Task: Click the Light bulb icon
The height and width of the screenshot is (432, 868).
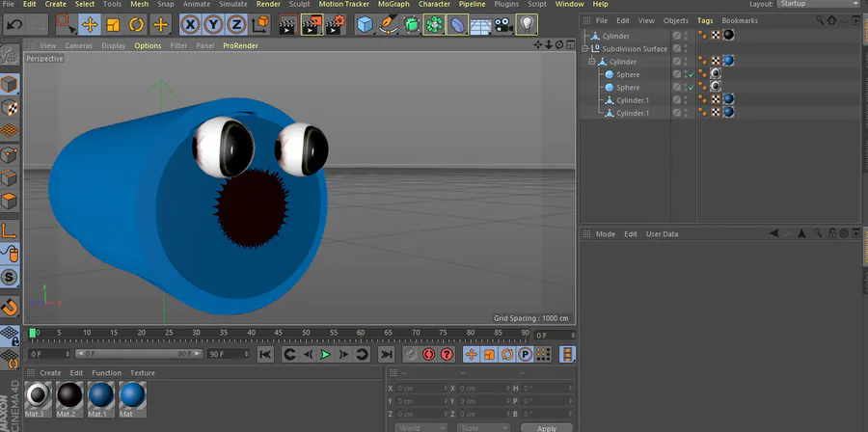Action: (x=527, y=24)
